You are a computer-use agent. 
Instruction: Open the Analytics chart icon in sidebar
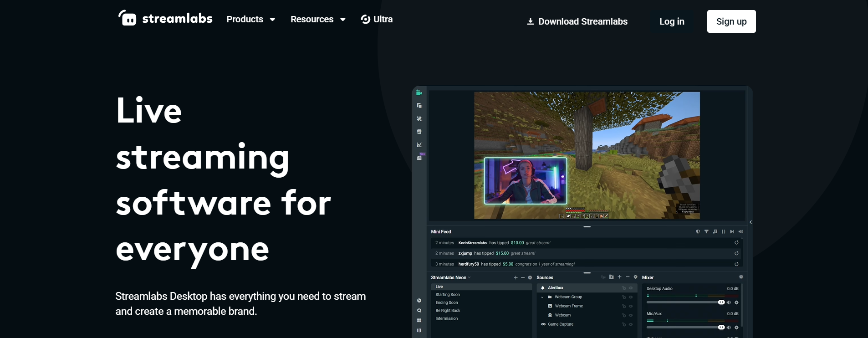point(419,145)
